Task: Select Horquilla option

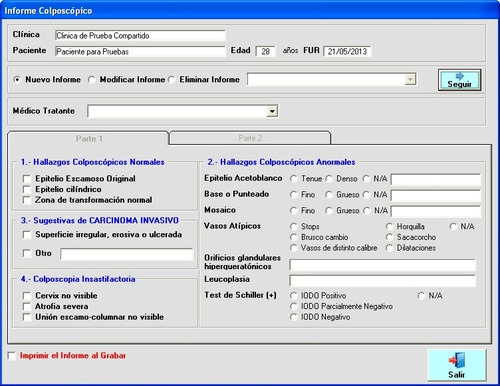Action: click(x=389, y=227)
